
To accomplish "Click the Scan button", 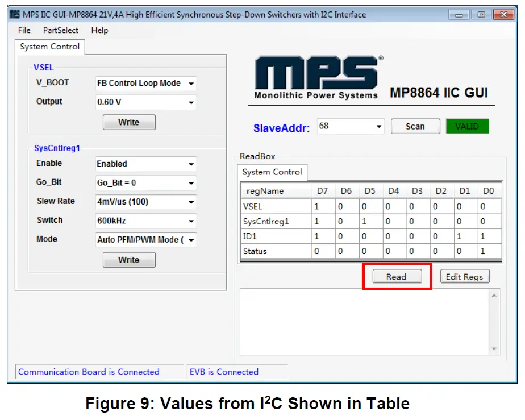I will coord(415,126).
